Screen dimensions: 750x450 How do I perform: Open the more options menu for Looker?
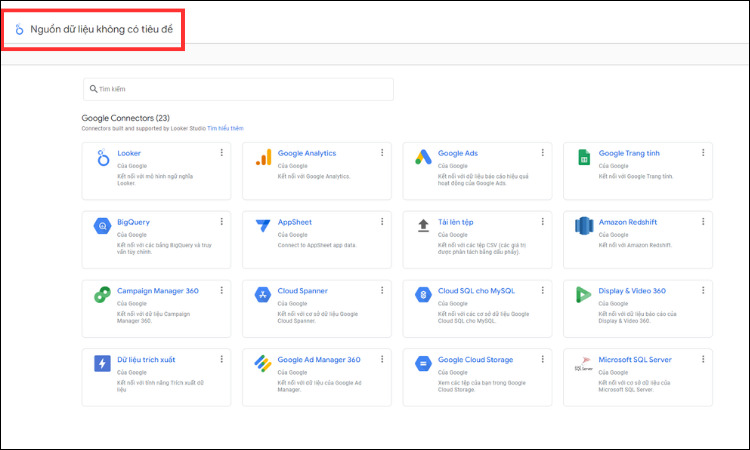point(221,153)
